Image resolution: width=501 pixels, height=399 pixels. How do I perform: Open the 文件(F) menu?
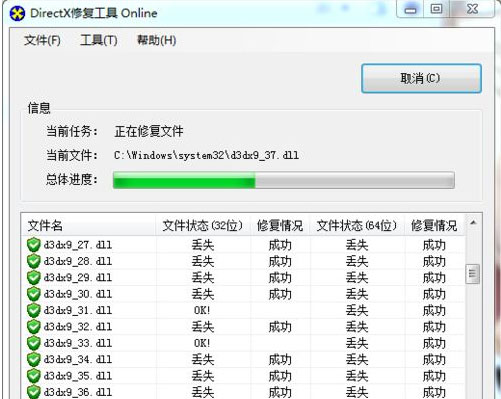tap(42, 41)
